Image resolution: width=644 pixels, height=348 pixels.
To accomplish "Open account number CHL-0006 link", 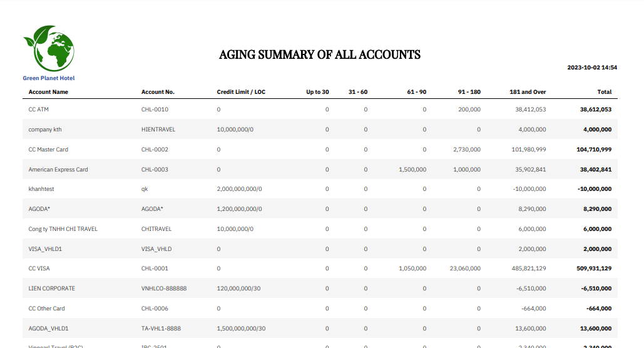I will [x=155, y=309].
